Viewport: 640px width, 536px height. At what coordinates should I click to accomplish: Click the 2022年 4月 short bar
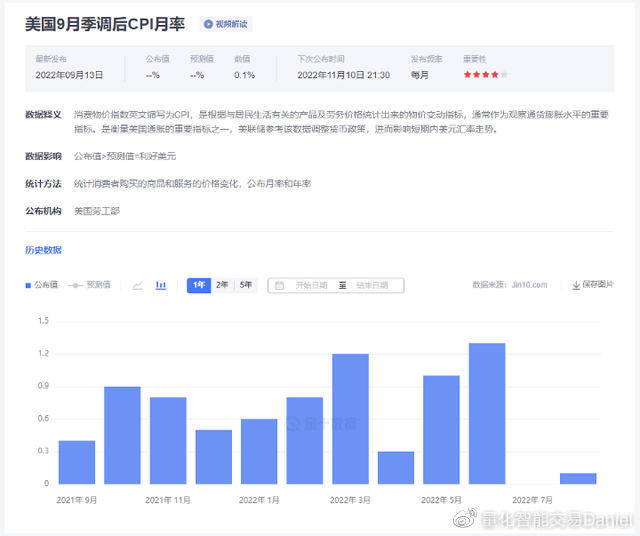coord(396,468)
